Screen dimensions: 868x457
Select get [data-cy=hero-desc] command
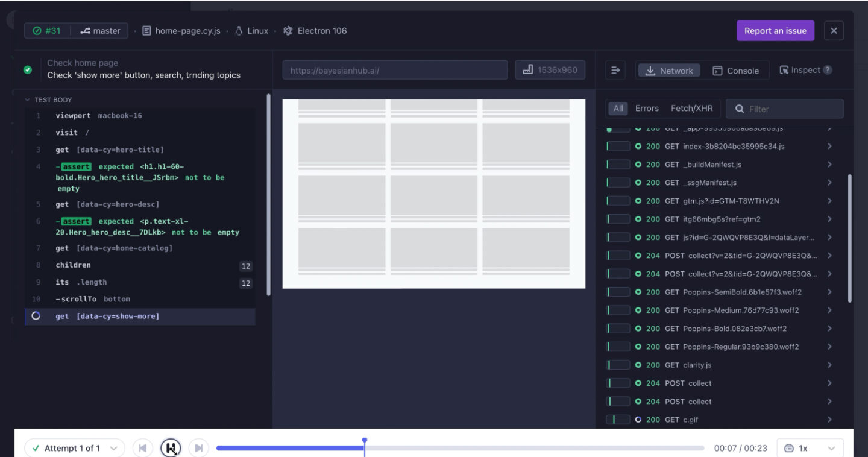[140, 204]
